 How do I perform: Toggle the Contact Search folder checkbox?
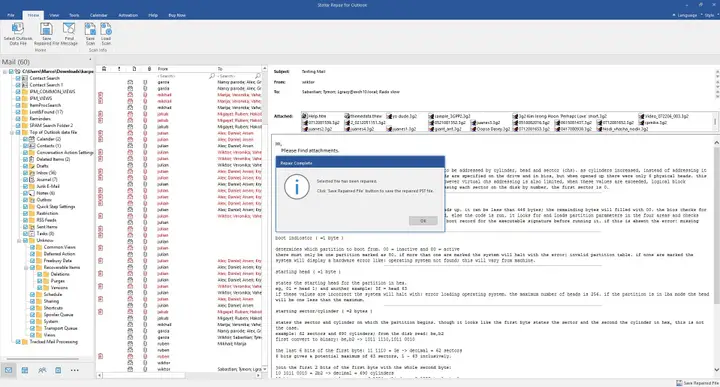[x=18, y=78]
